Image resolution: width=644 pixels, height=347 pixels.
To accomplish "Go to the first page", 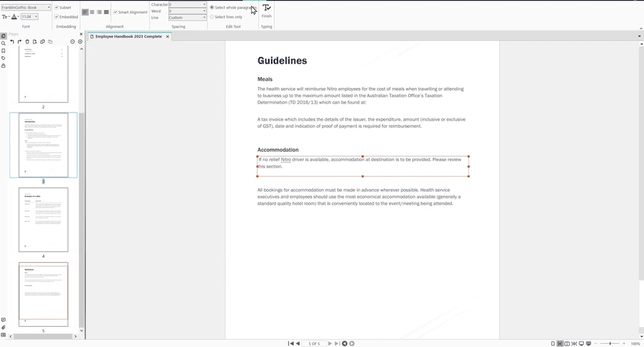I will coord(291,343).
